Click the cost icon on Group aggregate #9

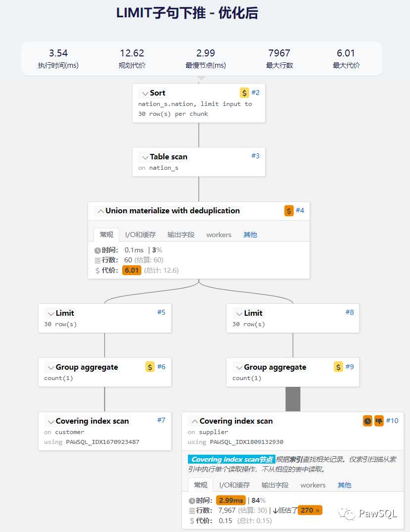[338, 367]
